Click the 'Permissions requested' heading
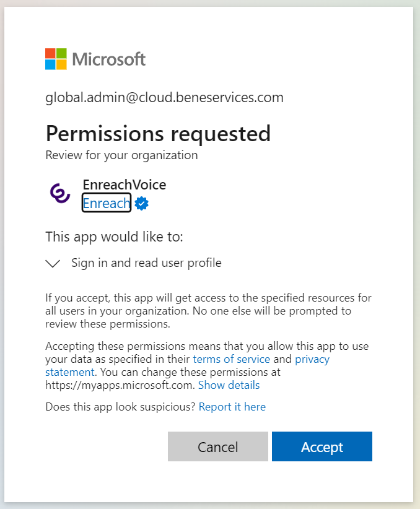 tap(158, 133)
